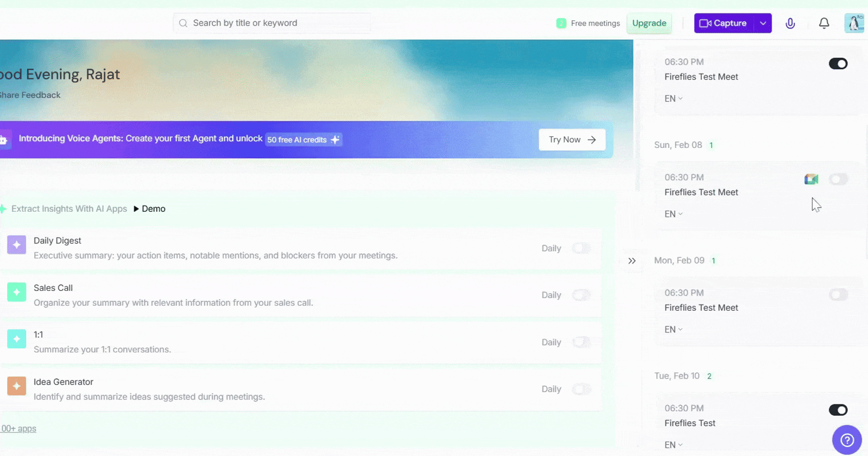Click the 1:1 summary app icon
The width and height of the screenshot is (868, 456).
click(17, 339)
